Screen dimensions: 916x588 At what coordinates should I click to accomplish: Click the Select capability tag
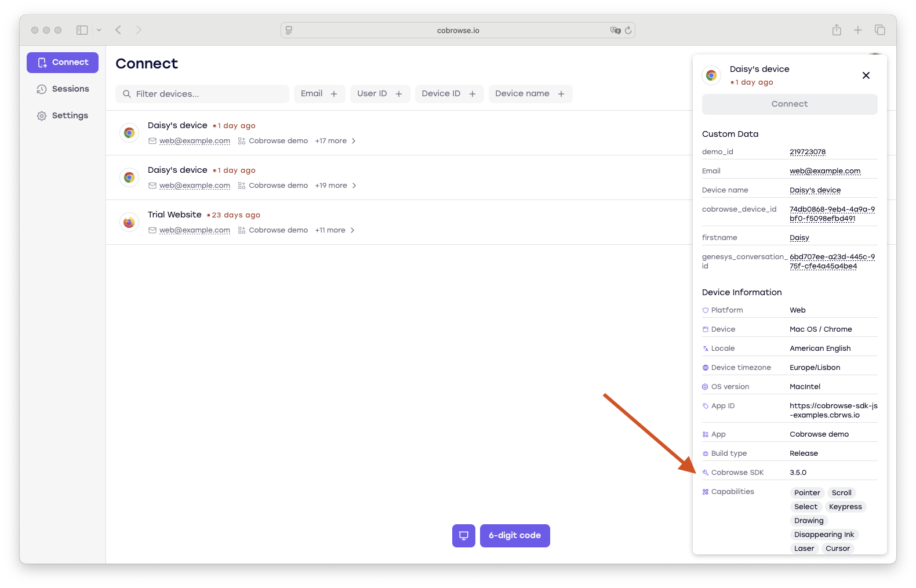[806, 507]
